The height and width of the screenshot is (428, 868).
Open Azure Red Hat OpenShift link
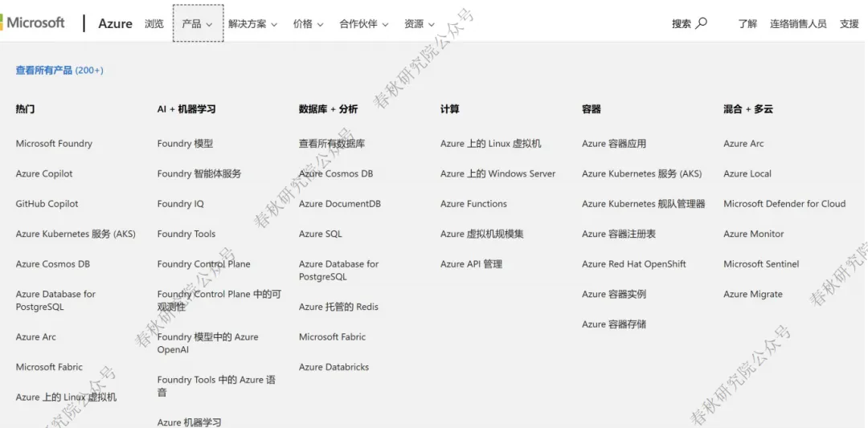pyautogui.click(x=634, y=263)
